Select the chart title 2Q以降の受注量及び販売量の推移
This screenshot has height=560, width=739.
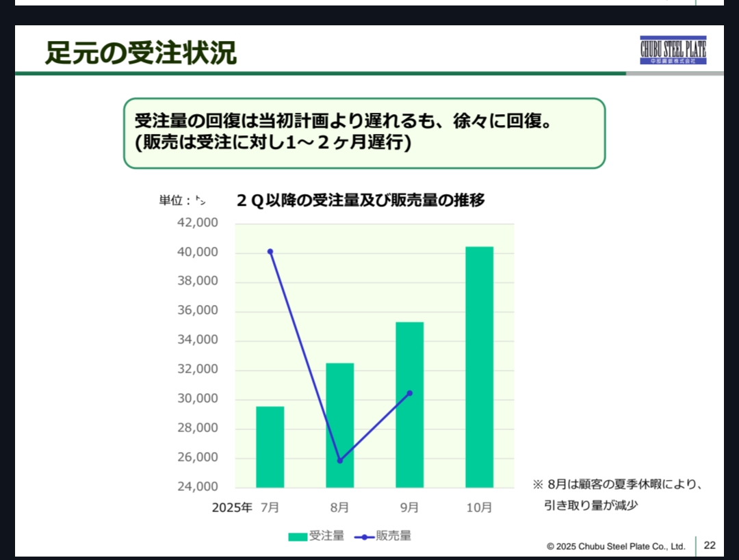pyautogui.click(x=361, y=200)
